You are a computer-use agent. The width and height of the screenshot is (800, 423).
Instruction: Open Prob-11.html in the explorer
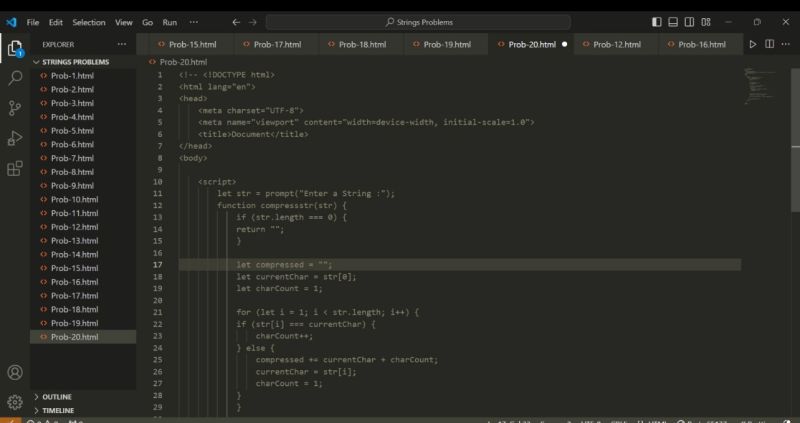click(x=83, y=213)
